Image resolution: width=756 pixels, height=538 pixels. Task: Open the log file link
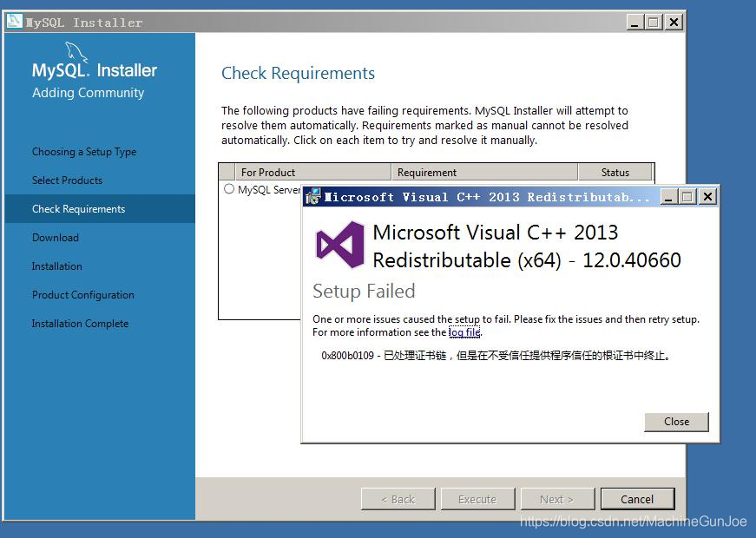point(464,332)
